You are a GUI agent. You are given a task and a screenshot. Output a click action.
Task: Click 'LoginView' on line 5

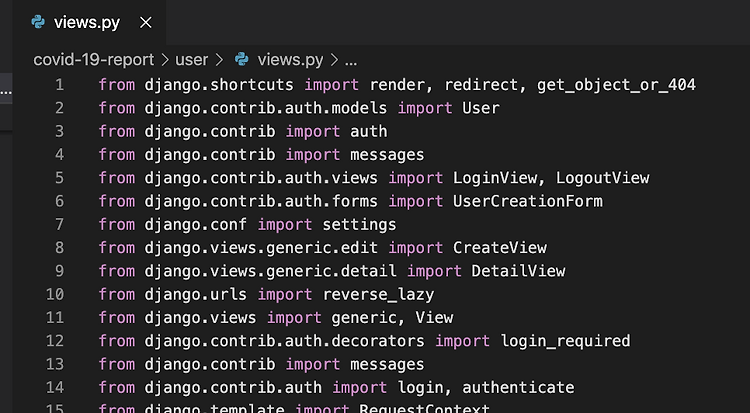[495, 178]
